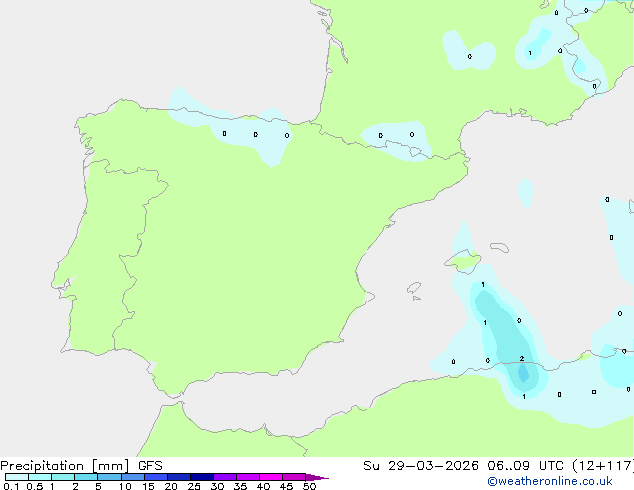Image resolution: width=634 pixels, height=490 pixels.
Task: Select the 'Precipitation [mm] GFS' title text
Action: click(81, 466)
